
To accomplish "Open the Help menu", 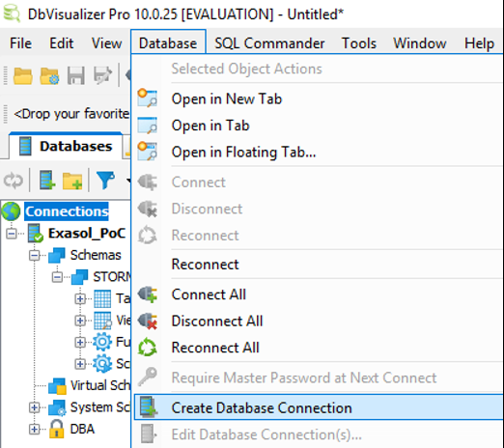I will [x=479, y=43].
